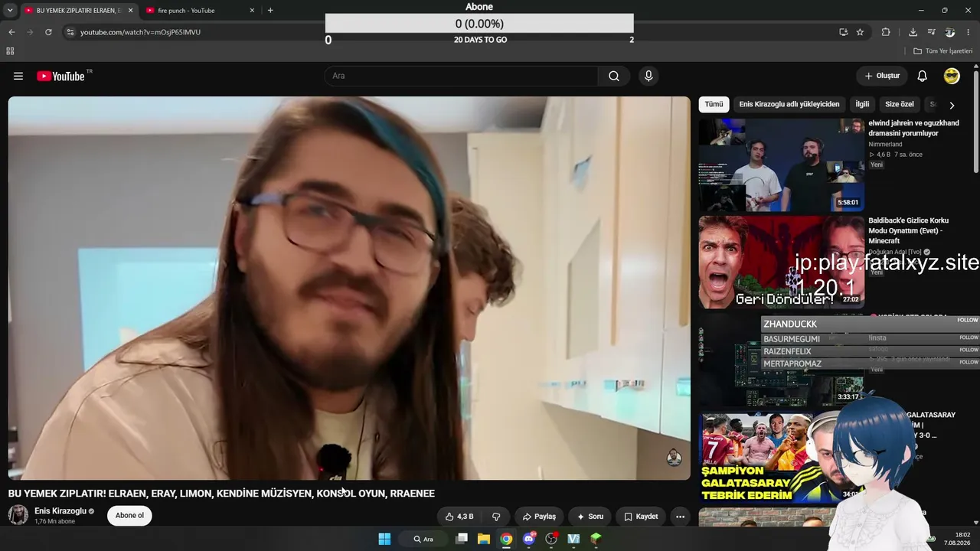980x551 pixels.
Task: Open Enis Kirazoglu channel name link
Action: (60, 511)
